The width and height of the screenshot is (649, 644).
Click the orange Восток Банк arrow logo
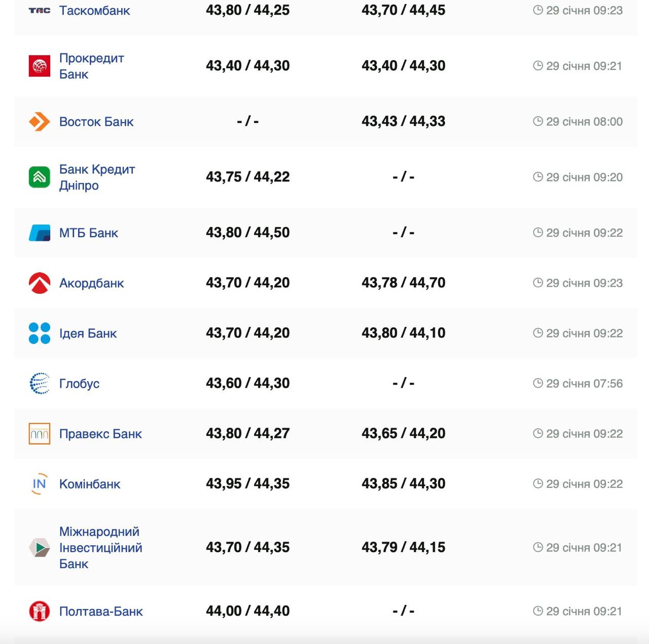click(x=40, y=122)
